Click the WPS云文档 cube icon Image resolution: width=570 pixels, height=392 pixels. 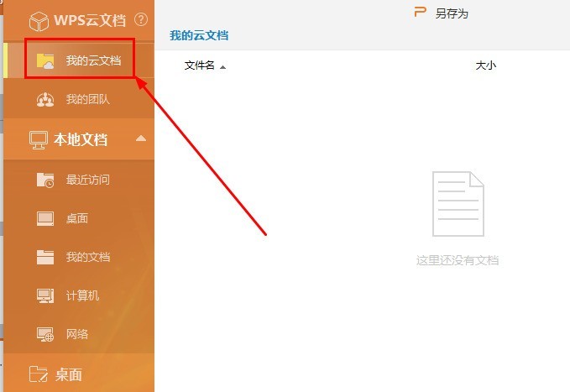(39, 21)
